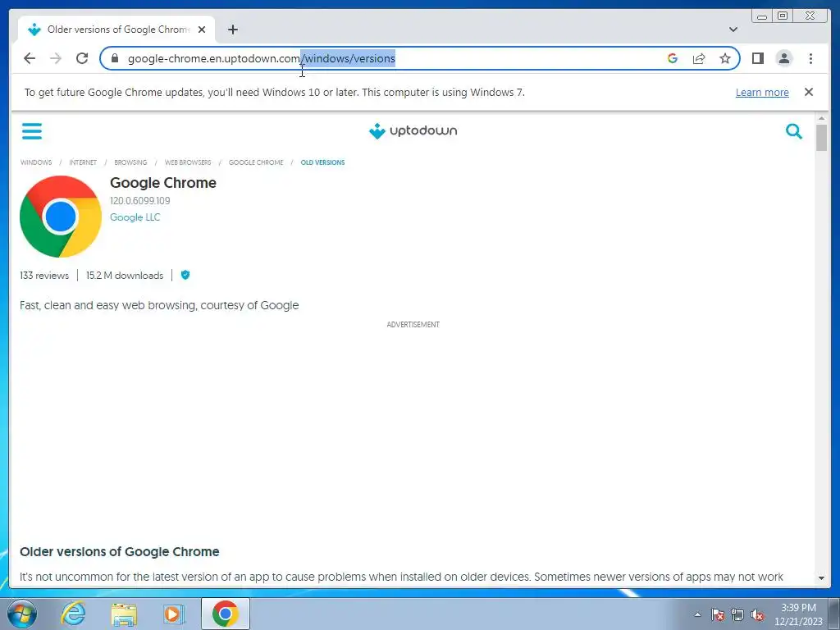Open the Google LLC developer link

click(135, 217)
